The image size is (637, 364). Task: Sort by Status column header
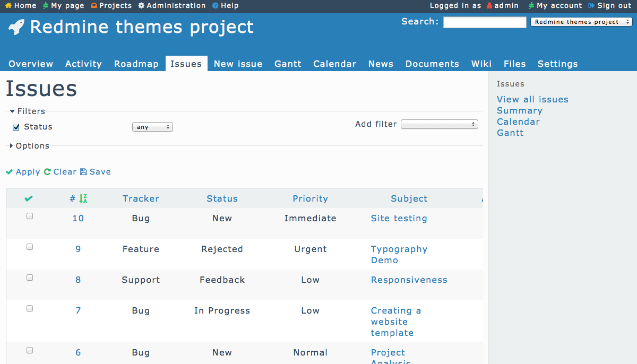tap(222, 198)
